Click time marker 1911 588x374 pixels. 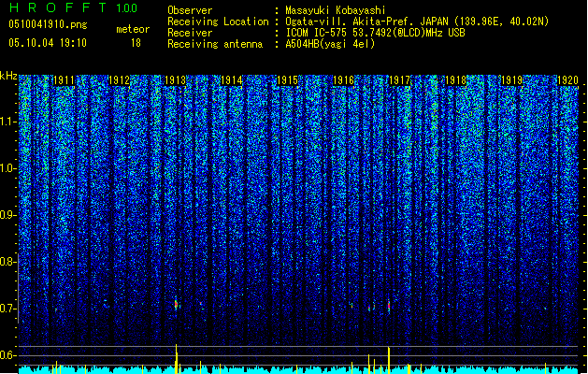coord(64,80)
